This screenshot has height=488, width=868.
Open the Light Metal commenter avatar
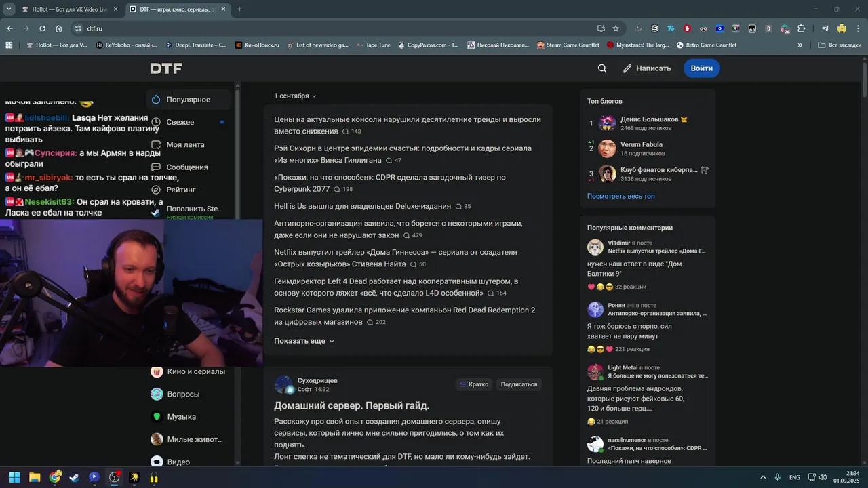pyautogui.click(x=595, y=372)
